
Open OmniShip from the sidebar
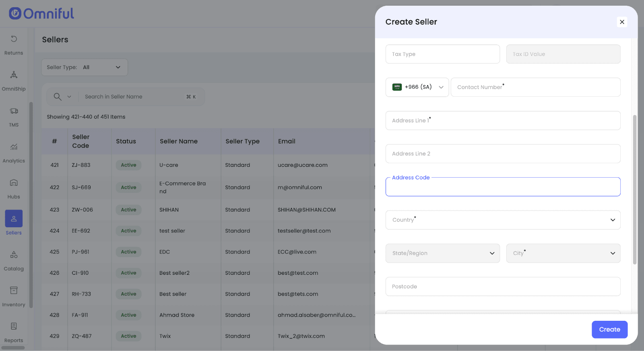[x=14, y=75]
